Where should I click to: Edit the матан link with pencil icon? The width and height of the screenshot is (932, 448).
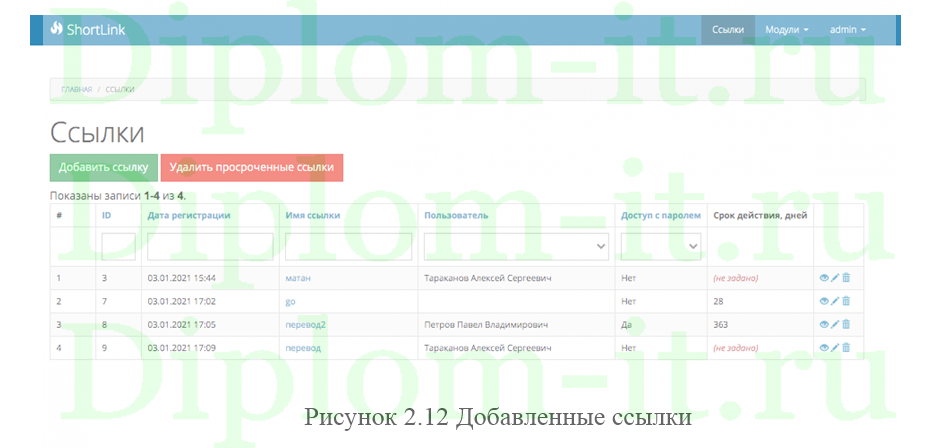click(x=835, y=277)
